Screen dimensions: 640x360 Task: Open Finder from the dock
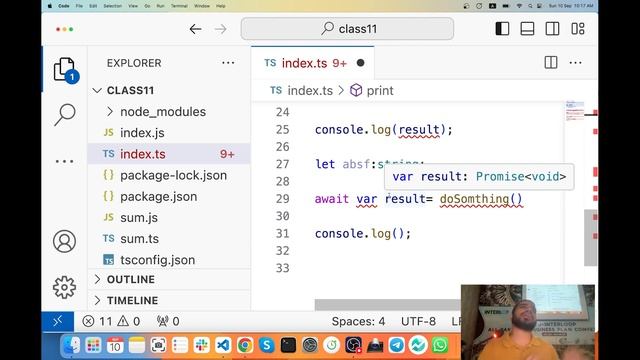(x=71, y=345)
